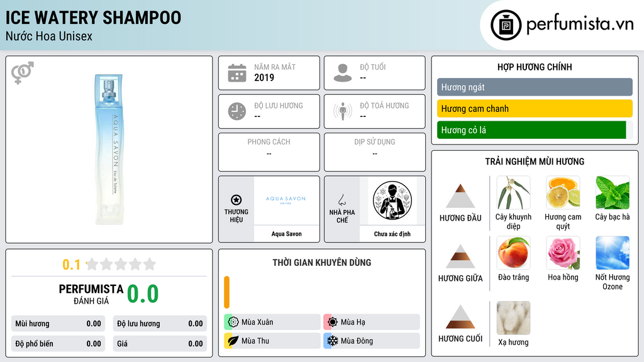Image resolution: width=644 pixels, height=362 pixels.
Task: Select the Cây bạc hà mint note image
Action: click(613, 192)
